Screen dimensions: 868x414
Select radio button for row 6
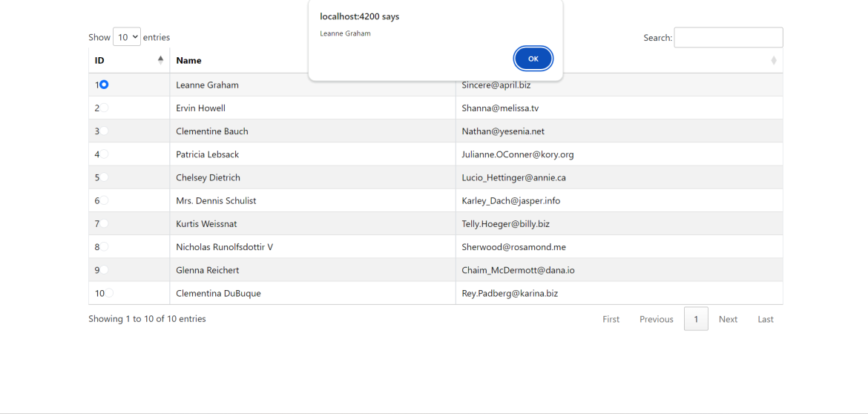tap(104, 200)
